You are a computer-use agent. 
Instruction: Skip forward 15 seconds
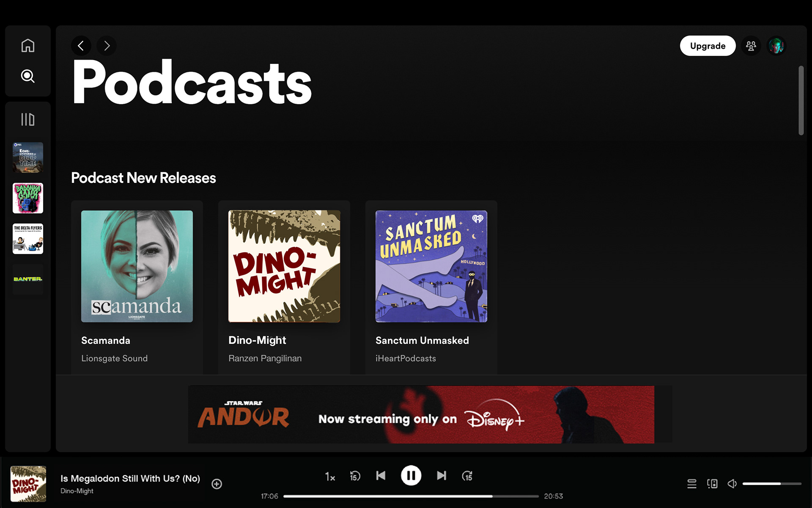tap(467, 476)
